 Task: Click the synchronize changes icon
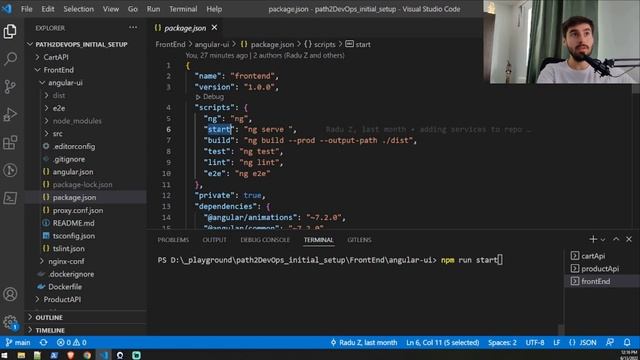[x=43, y=342]
